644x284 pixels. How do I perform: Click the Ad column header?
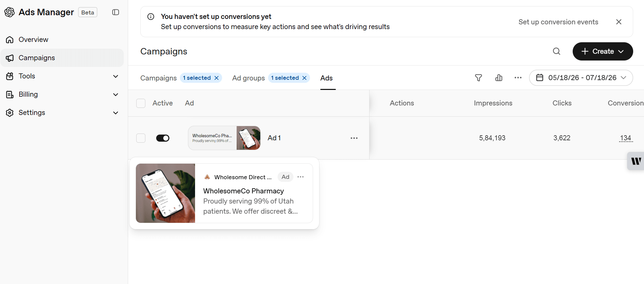tap(189, 103)
